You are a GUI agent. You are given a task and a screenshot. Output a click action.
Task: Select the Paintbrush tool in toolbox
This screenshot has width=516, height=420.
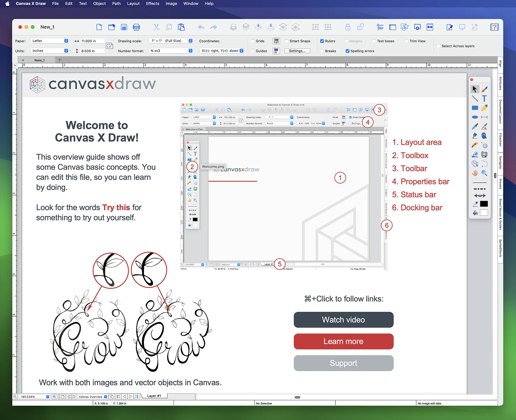click(484, 89)
